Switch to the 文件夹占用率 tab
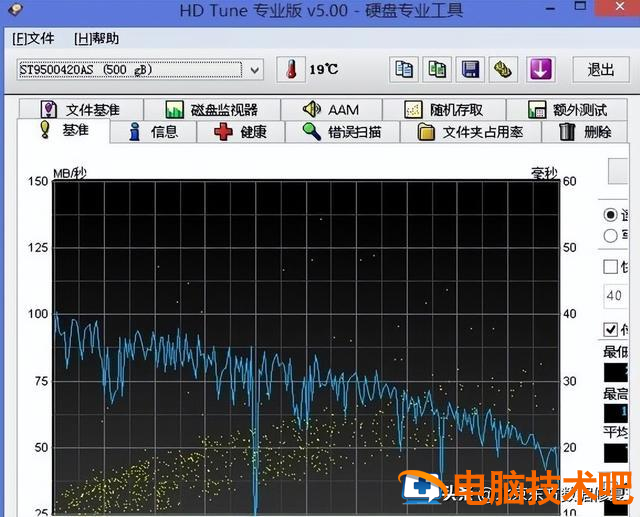The height and width of the screenshot is (517, 640). 471,132
